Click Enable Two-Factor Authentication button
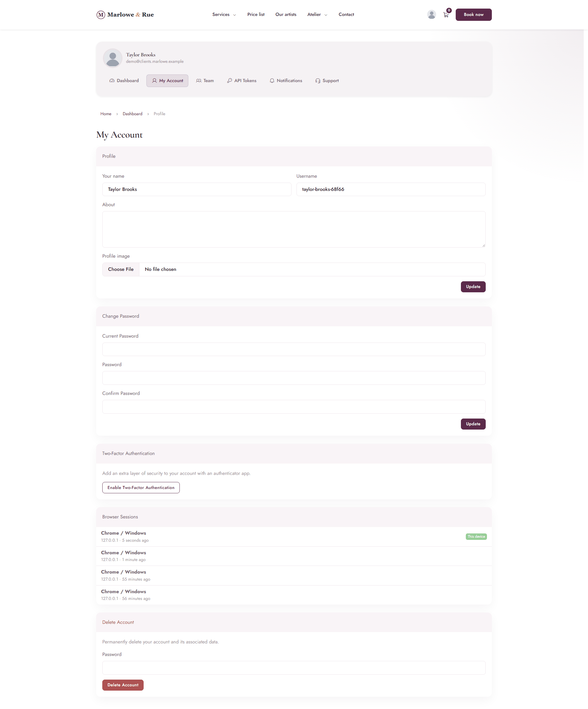588x709 pixels. click(x=141, y=487)
